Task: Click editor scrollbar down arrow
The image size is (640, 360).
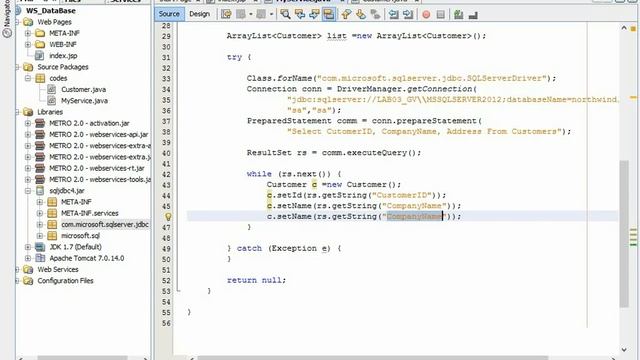Action: (x=624, y=349)
